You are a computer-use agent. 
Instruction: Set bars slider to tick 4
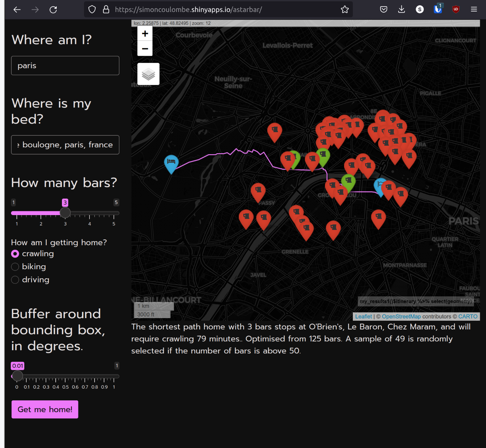pyautogui.click(x=90, y=213)
